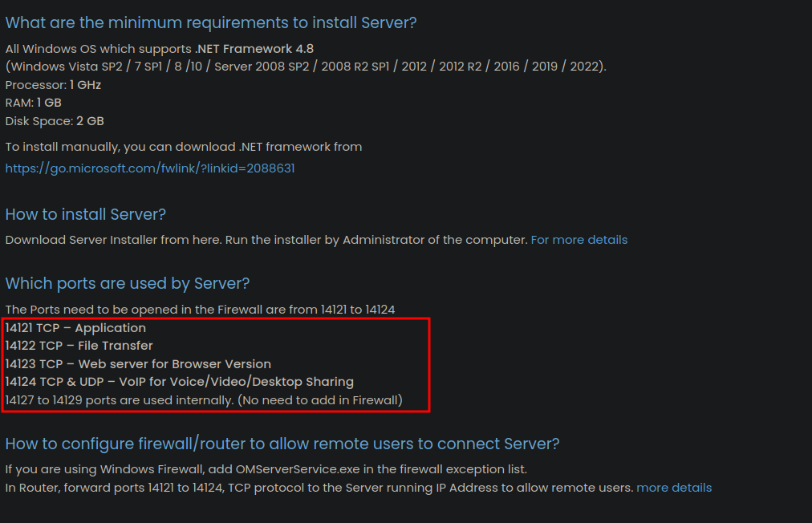Screen dimensions: 812x523
Task: Click the "Processor: 1 GHz" requirement line
Action: point(53,85)
